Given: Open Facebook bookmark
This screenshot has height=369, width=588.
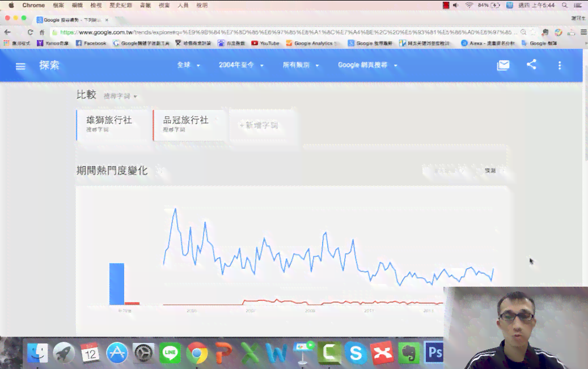Looking at the screenshot, I should tap(91, 44).
